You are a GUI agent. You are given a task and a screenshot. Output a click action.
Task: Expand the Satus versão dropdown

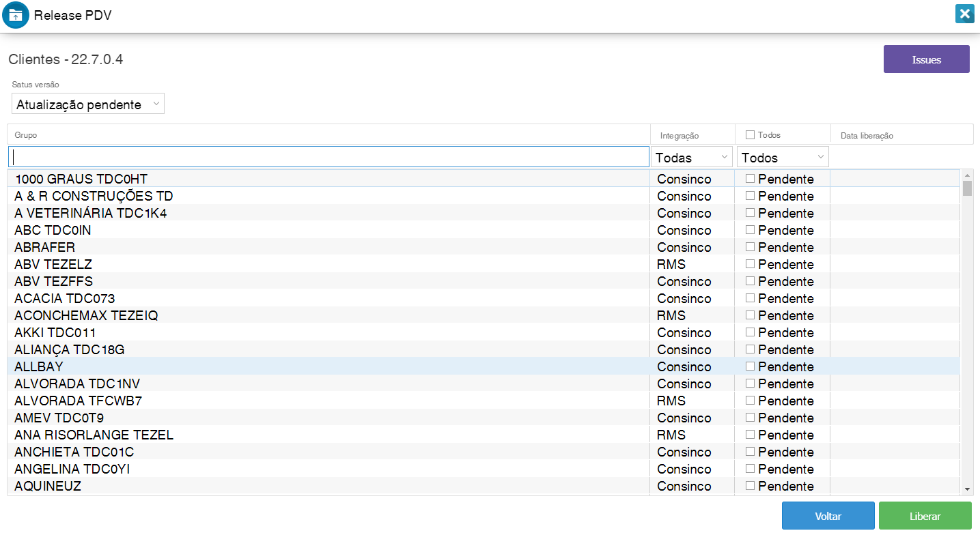tap(88, 104)
